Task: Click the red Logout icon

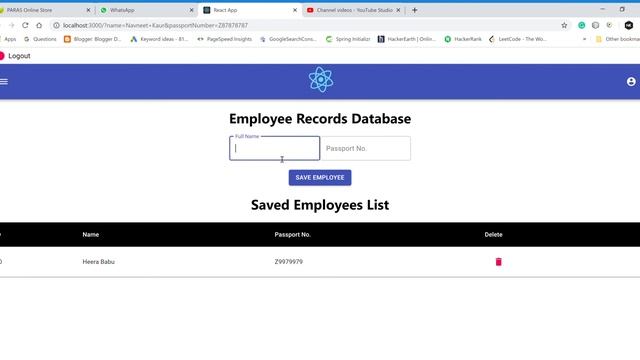Action: pyautogui.click(x=2, y=56)
